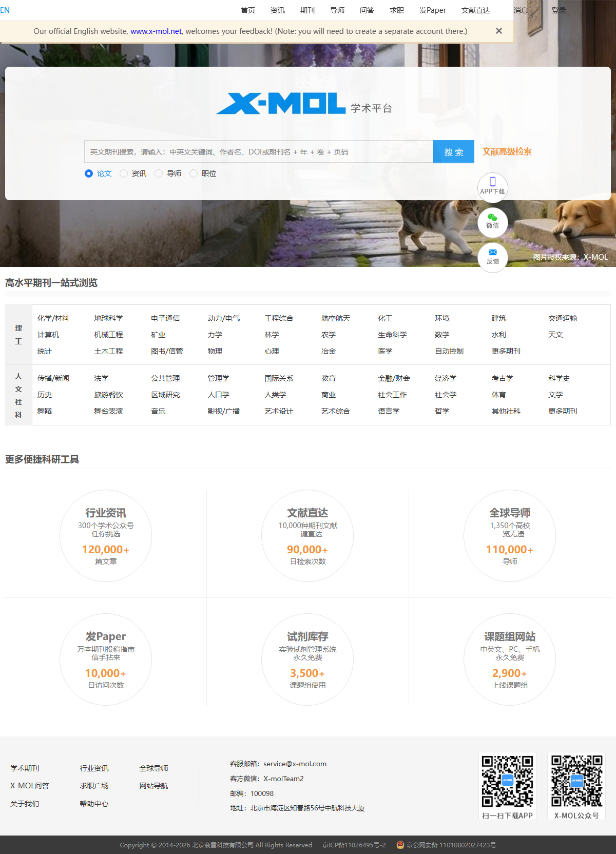Open the 生命科学 journal category
Image resolution: width=616 pixels, height=854 pixels.
[392, 335]
